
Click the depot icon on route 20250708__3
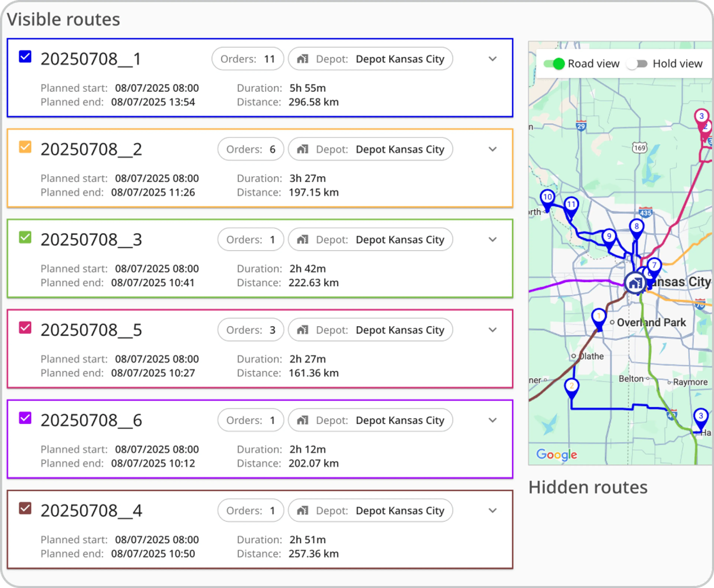coord(303,240)
